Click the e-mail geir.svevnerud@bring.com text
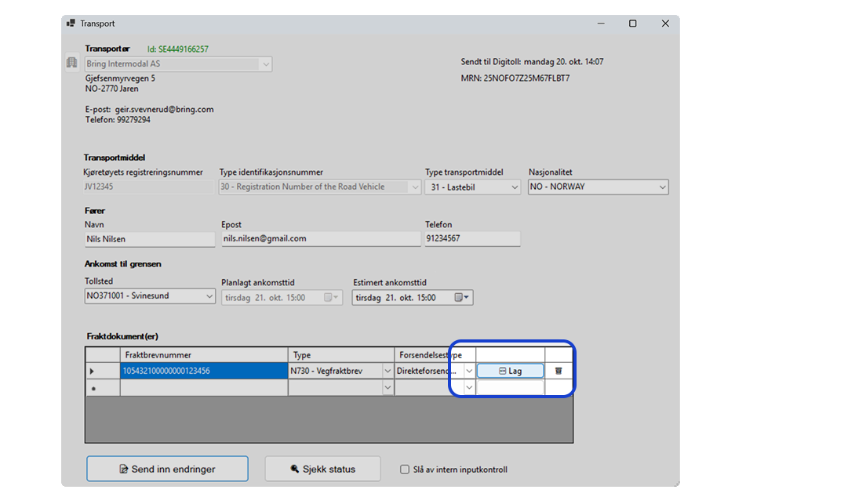Viewport: 866px width, 504px height. tap(164, 109)
